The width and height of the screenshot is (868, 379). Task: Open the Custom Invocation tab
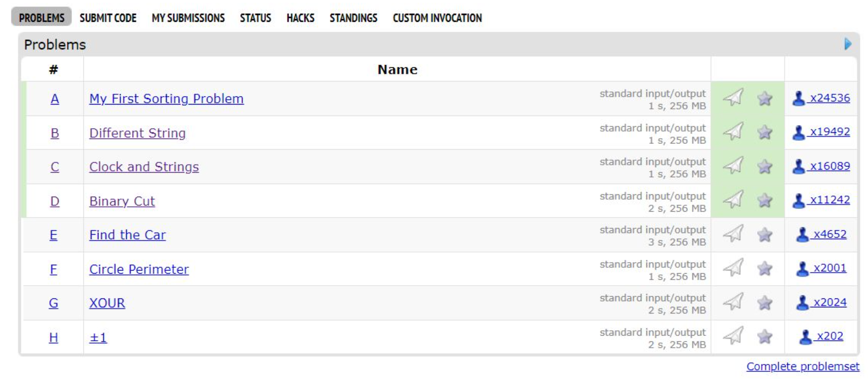437,18
